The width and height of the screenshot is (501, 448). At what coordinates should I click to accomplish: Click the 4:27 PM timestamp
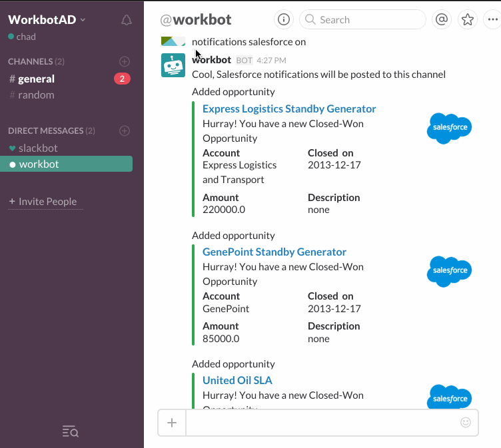coord(271,61)
